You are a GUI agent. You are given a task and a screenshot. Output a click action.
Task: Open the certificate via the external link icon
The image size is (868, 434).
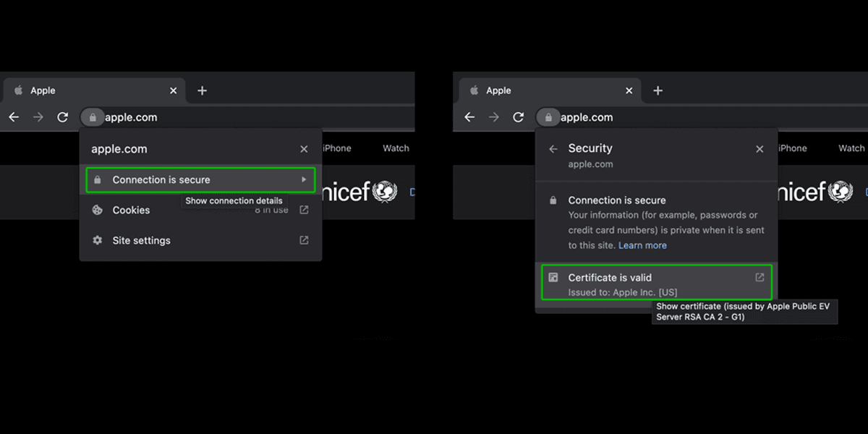[x=759, y=277]
